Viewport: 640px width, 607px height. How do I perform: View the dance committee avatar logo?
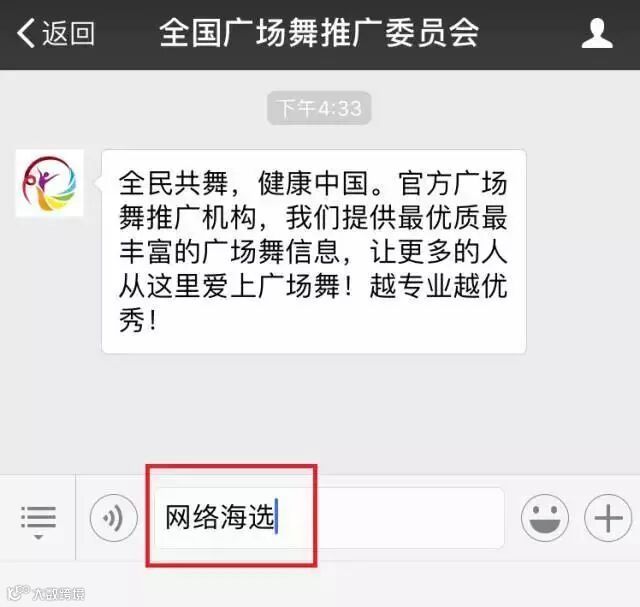pyautogui.click(x=49, y=183)
